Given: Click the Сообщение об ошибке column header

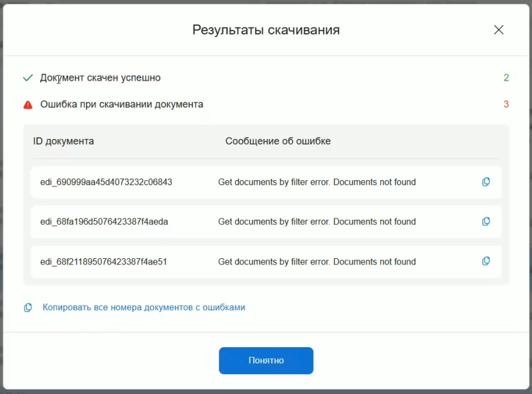Looking at the screenshot, I should (x=278, y=141).
